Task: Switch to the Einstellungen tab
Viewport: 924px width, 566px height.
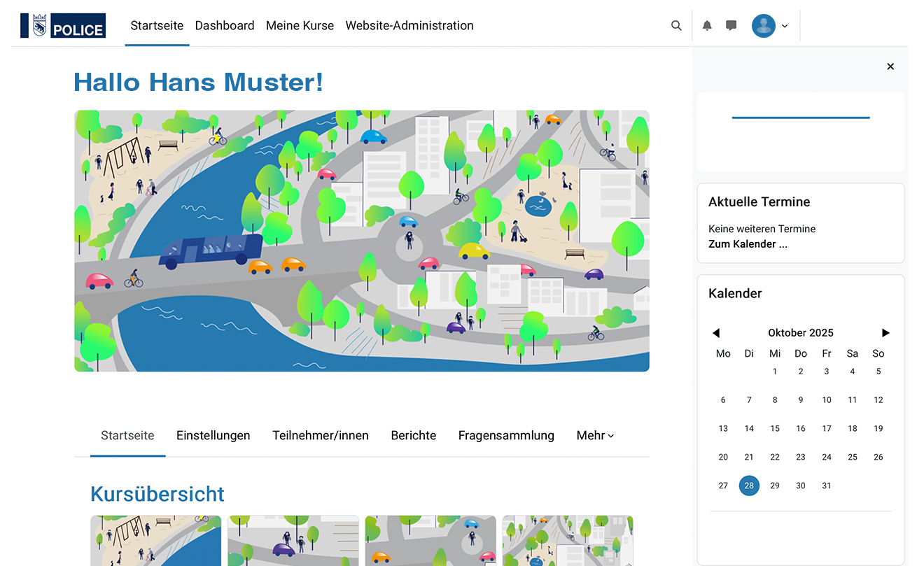Action: point(213,435)
